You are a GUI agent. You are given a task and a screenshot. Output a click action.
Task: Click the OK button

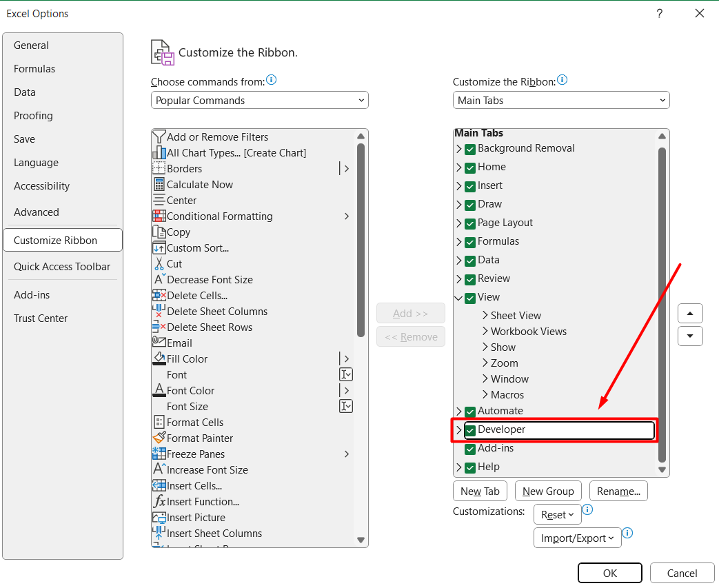point(610,573)
